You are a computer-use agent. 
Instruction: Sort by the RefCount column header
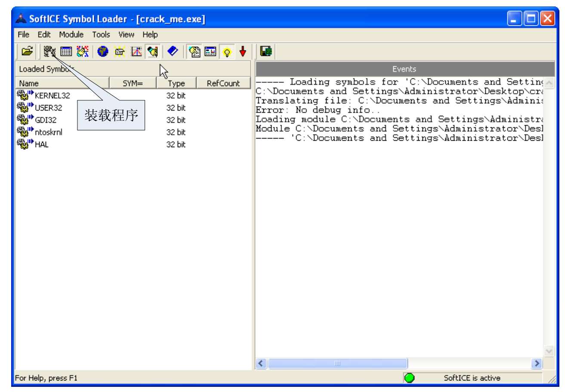[x=223, y=83]
